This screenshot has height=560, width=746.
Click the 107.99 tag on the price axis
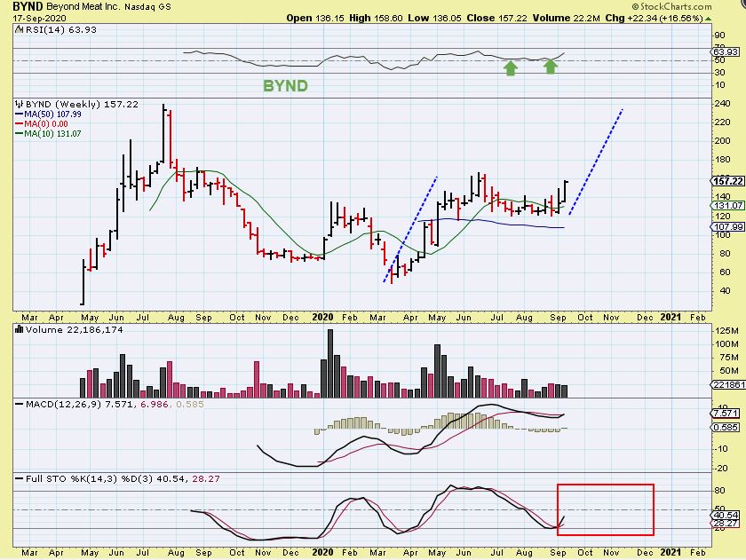tap(728, 227)
